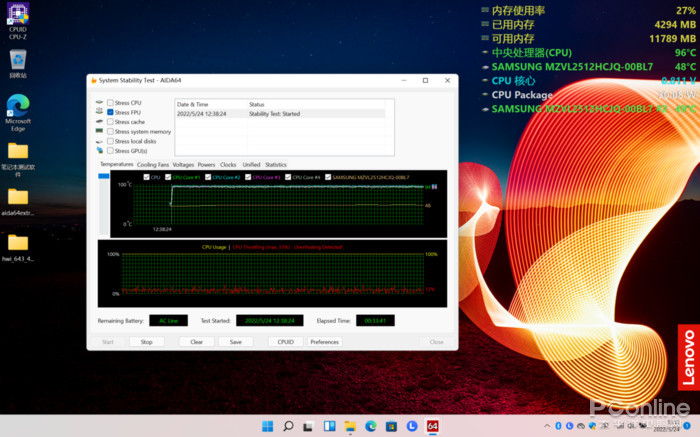Toggle the CPU Core #3 graph checkbox
The width and height of the screenshot is (700, 437).
click(248, 177)
